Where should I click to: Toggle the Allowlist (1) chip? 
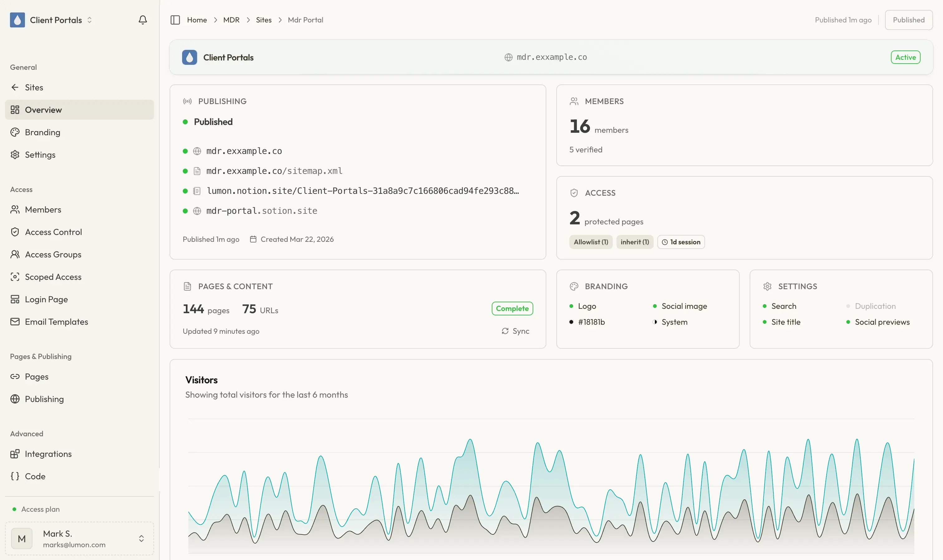coord(590,242)
